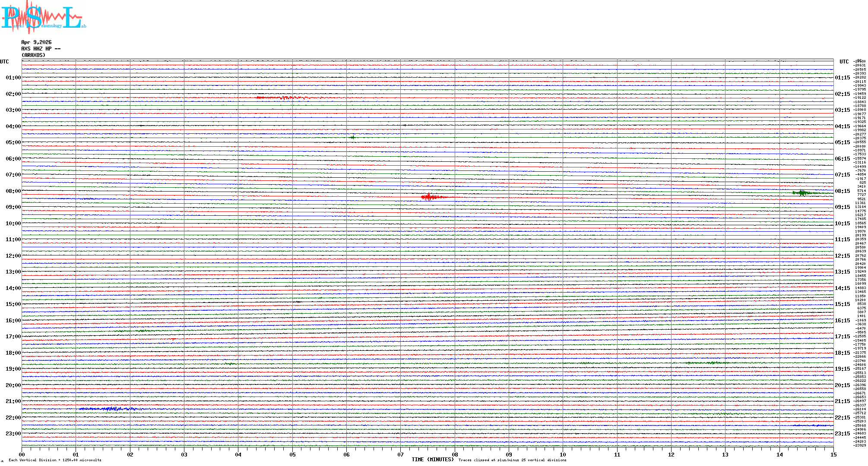Click the (ARAXOS) station name text

pos(33,55)
